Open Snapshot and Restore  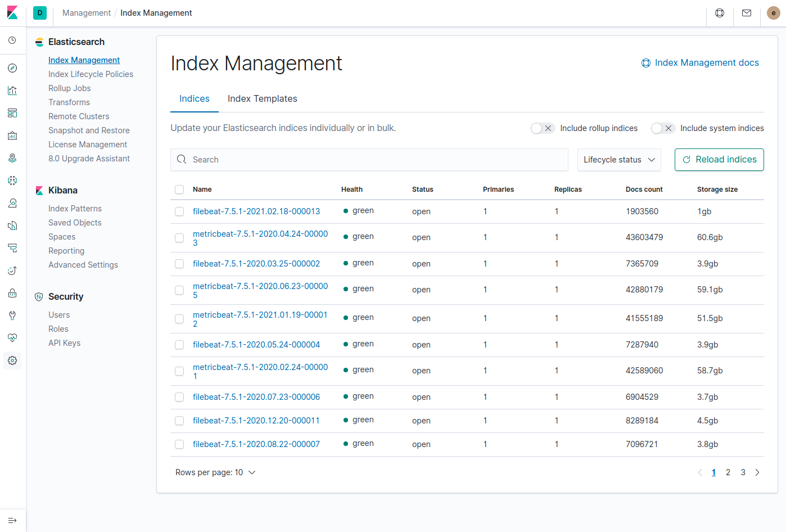89,130
